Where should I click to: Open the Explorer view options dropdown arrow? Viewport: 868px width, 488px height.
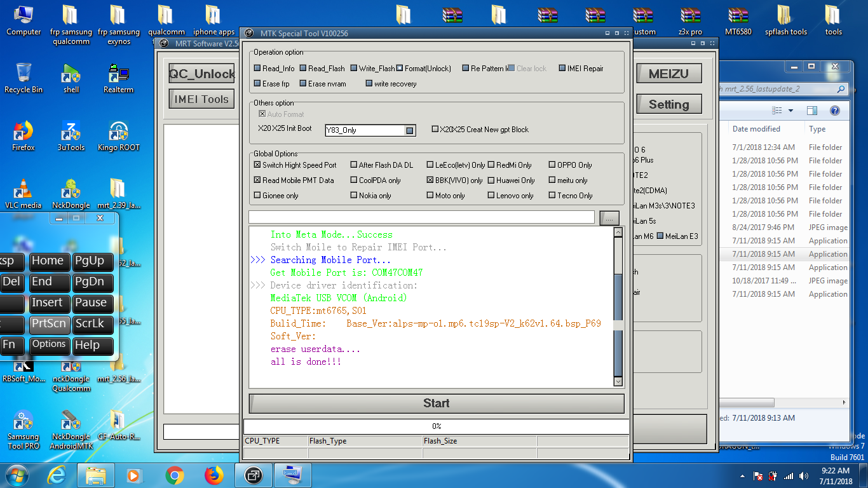coord(790,111)
